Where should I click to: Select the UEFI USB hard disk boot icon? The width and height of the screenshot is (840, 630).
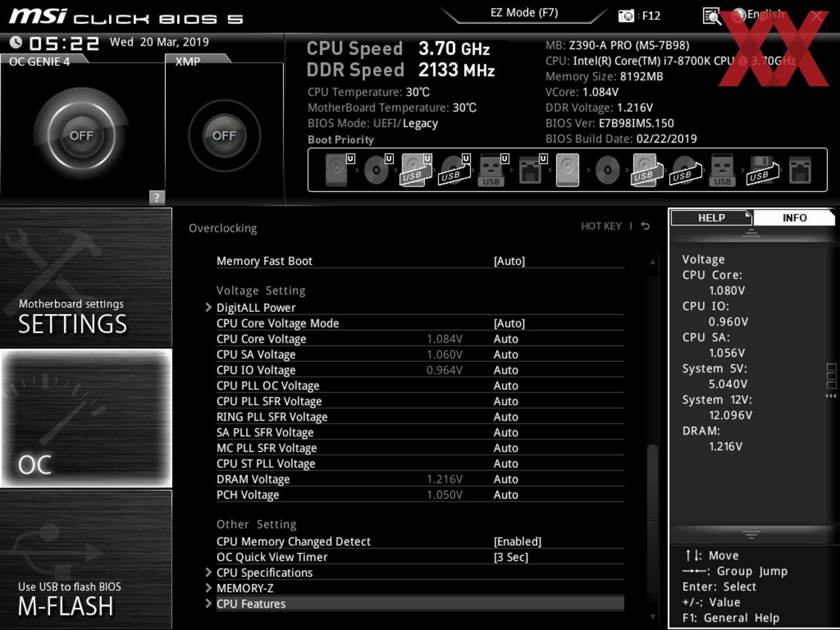click(x=416, y=170)
